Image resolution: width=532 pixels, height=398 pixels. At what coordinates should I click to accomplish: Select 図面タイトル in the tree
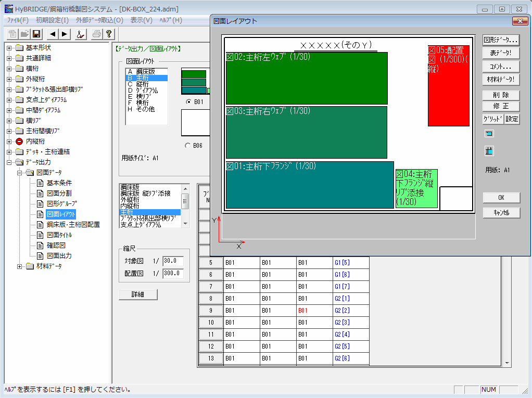59,235
